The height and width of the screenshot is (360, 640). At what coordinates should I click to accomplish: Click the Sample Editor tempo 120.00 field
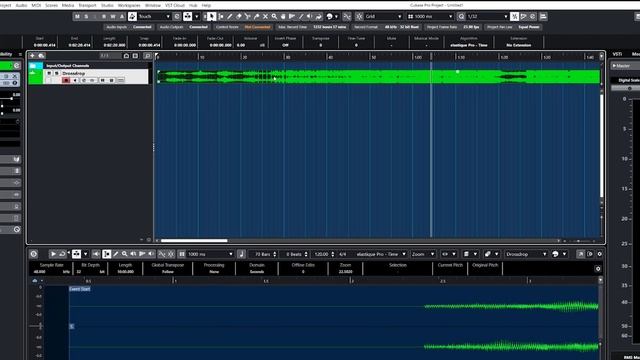[322, 254]
